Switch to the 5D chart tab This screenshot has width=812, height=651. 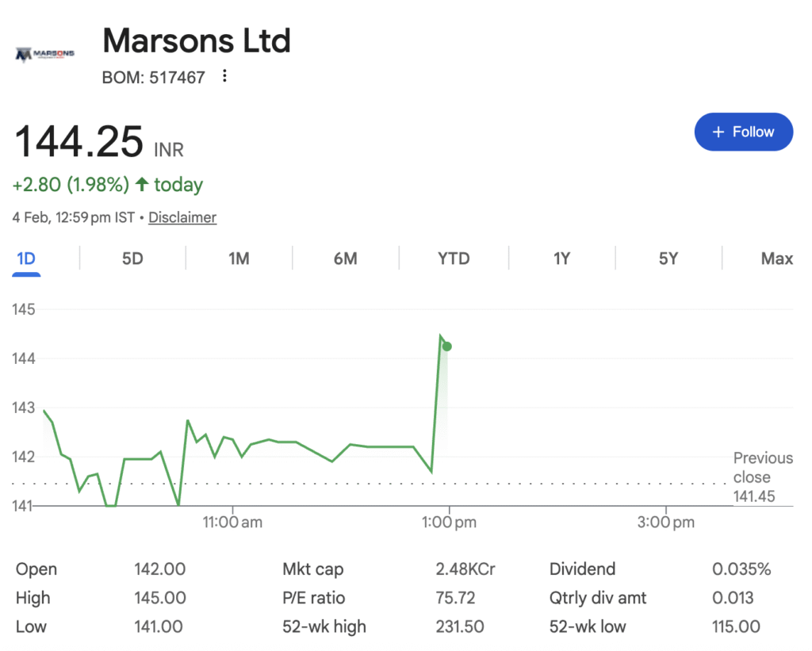132,258
